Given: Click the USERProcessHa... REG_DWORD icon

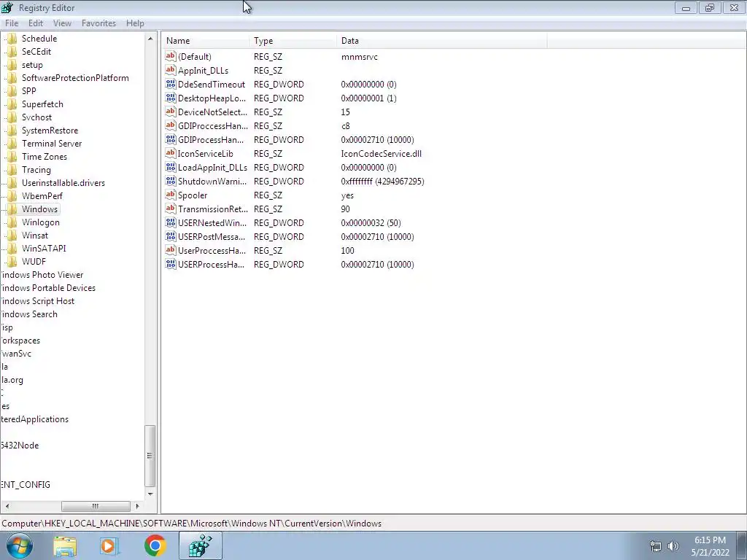Looking at the screenshot, I should [x=171, y=264].
